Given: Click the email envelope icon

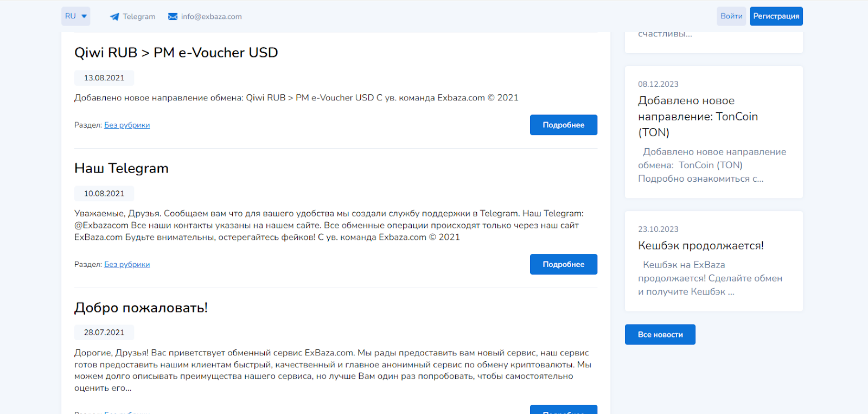Looking at the screenshot, I should point(173,17).
